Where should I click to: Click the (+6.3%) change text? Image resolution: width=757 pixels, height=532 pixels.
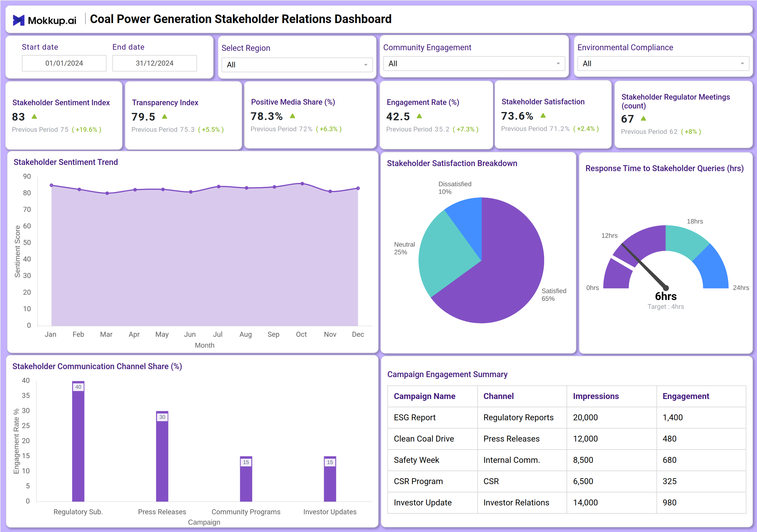point(329,129)
